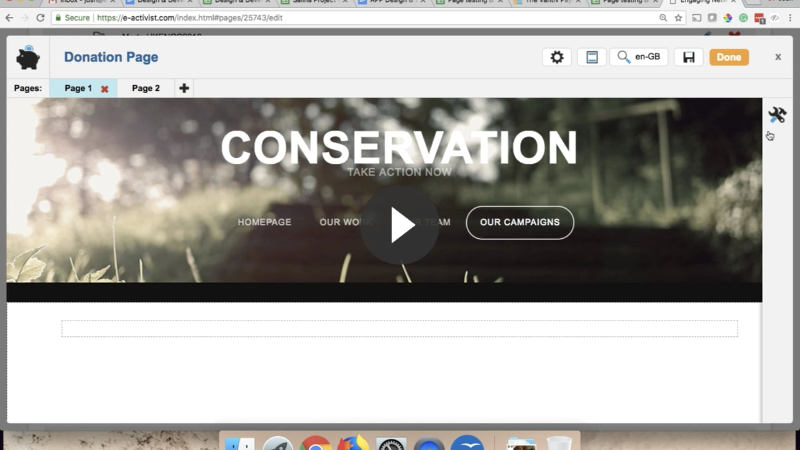
Task: Open the Chrome three-dot menu
Action: (790, 18)
